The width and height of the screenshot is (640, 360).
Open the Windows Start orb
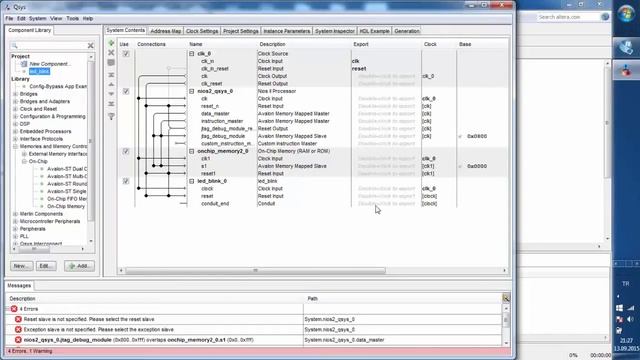[626, 13]
